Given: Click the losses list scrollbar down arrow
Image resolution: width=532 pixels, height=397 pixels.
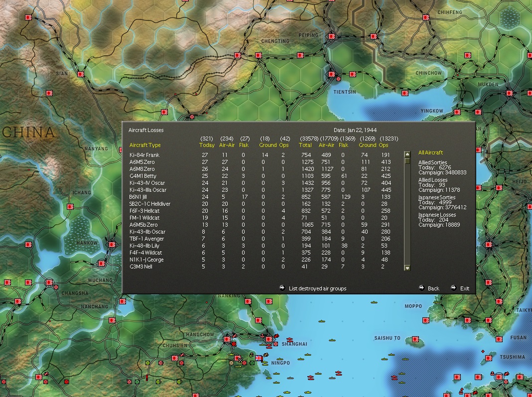Looking at the screenshot, I should (x=407, y=267).
